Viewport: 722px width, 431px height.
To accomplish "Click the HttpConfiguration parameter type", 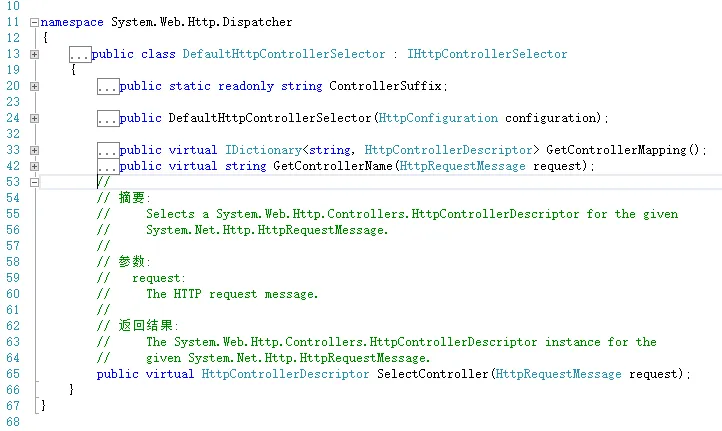I will coord(438,118).
